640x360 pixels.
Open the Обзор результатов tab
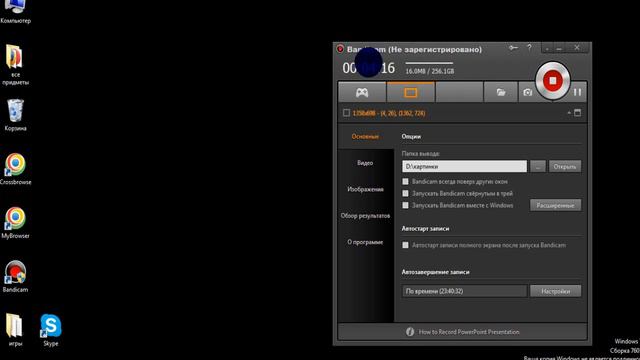coord(365,216)
